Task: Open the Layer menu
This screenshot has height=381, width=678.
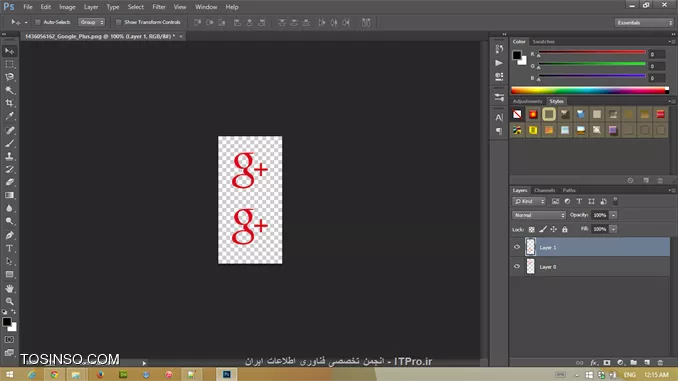Action: click(91, 7)
